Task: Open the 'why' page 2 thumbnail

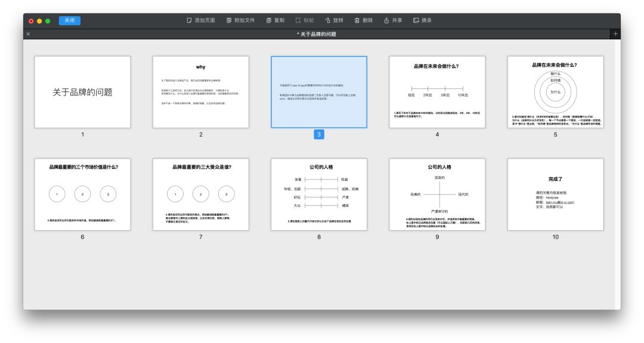Action: tap(200, 92)
